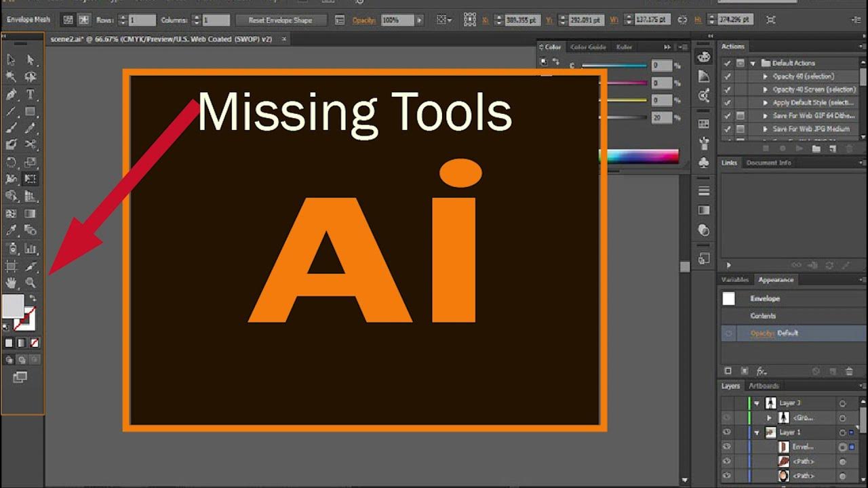Select the Artboard tool
Screen dimensions: 868x488
click(x=11, y=266)
